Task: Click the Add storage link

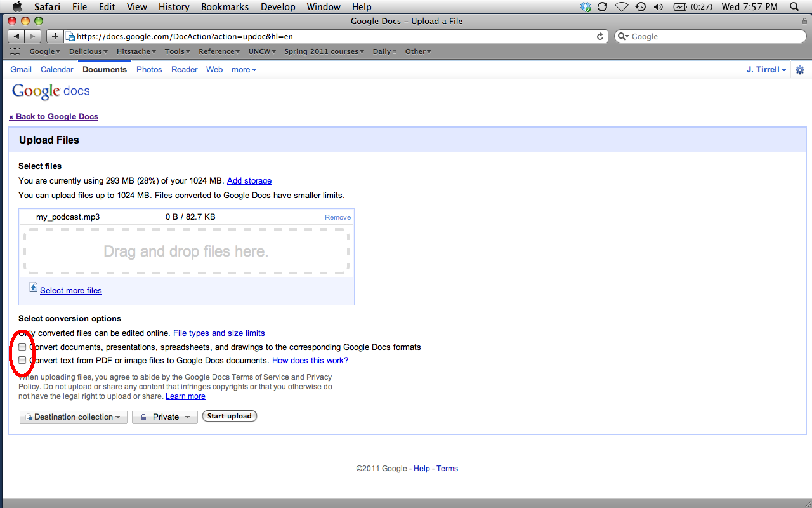Action: click(x=249, y=181)
